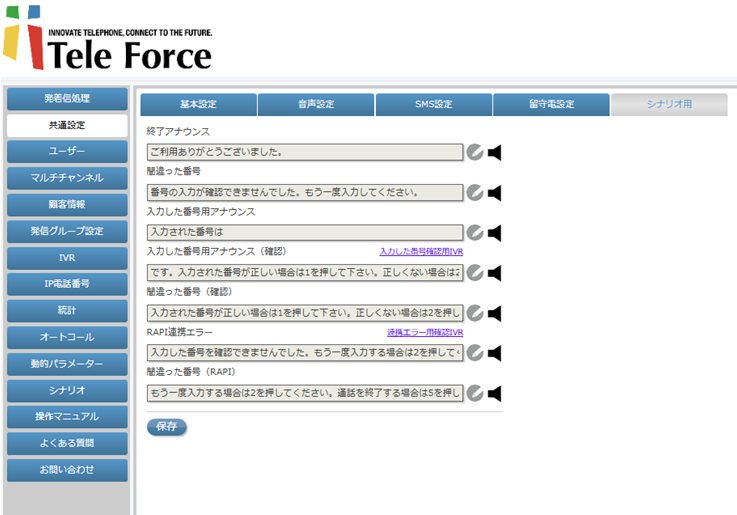
Task: Edit the 間違った番号（RAPI） announcement via pencil icon
Action: (475, 393)
